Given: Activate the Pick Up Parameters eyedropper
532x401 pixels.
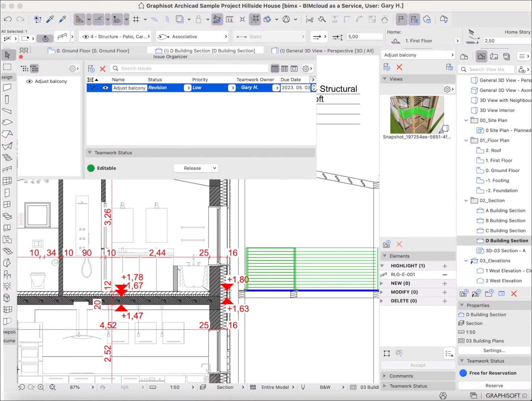Looking at the screenshot, I should (x=50, y=19).
